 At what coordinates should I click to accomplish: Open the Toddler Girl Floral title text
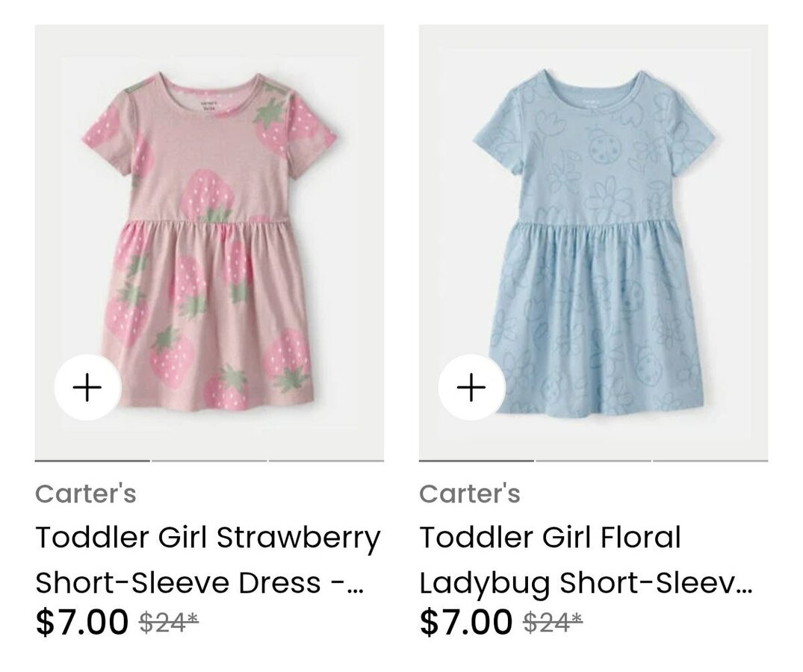pyautogui.click(x=550, y=538)
